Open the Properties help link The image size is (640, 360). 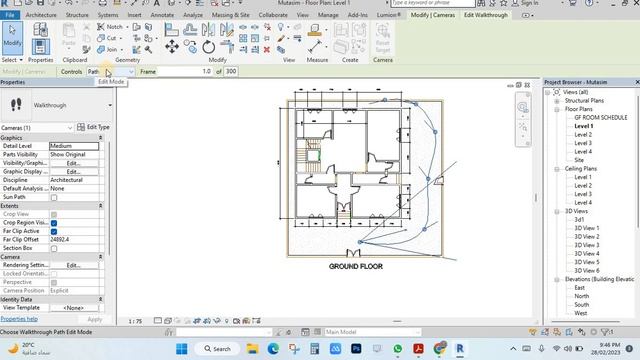point(19,319)
